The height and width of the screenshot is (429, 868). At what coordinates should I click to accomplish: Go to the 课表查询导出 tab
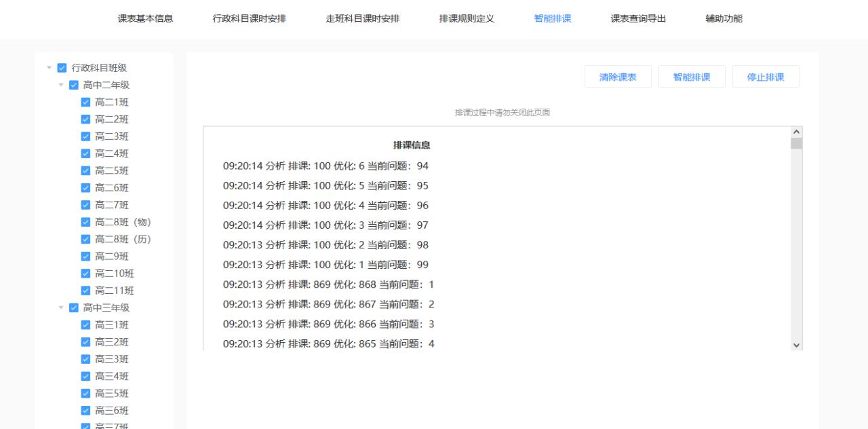point(637,19)
